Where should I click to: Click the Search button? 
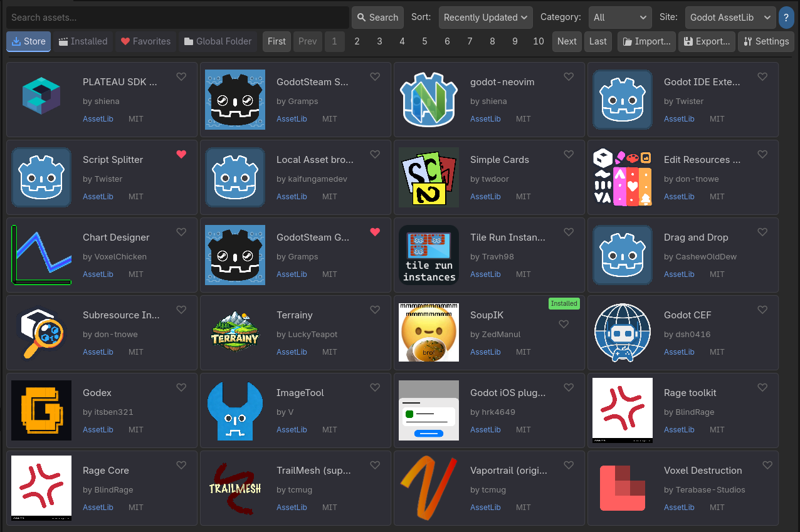pos(377,18)
